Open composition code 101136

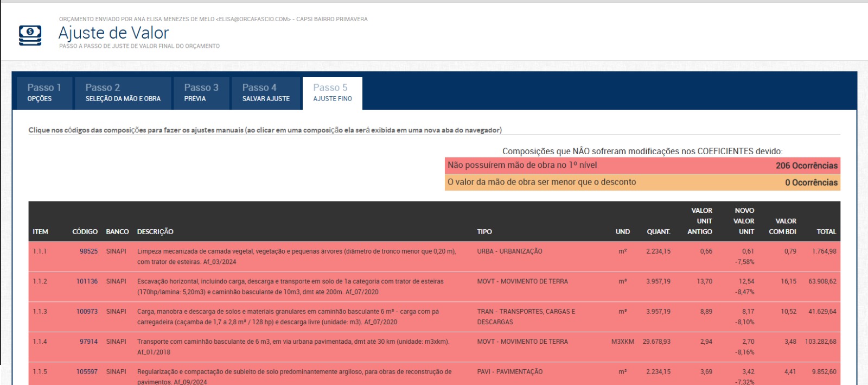pyautogui.click(x=87, y=281)
